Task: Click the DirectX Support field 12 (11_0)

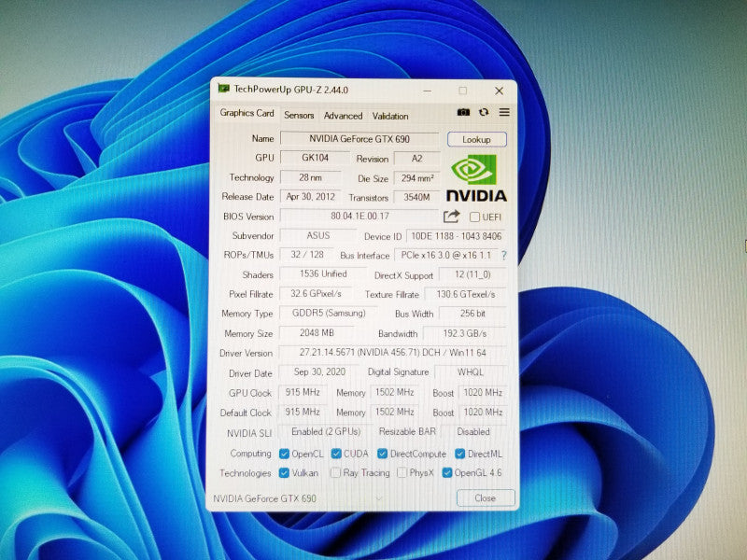Action: pos(472,274)
